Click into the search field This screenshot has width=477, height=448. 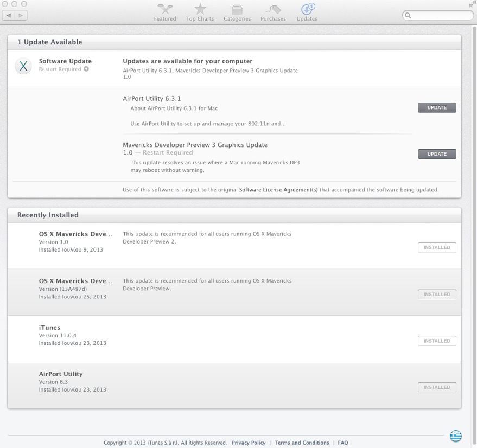coord(438,15)
